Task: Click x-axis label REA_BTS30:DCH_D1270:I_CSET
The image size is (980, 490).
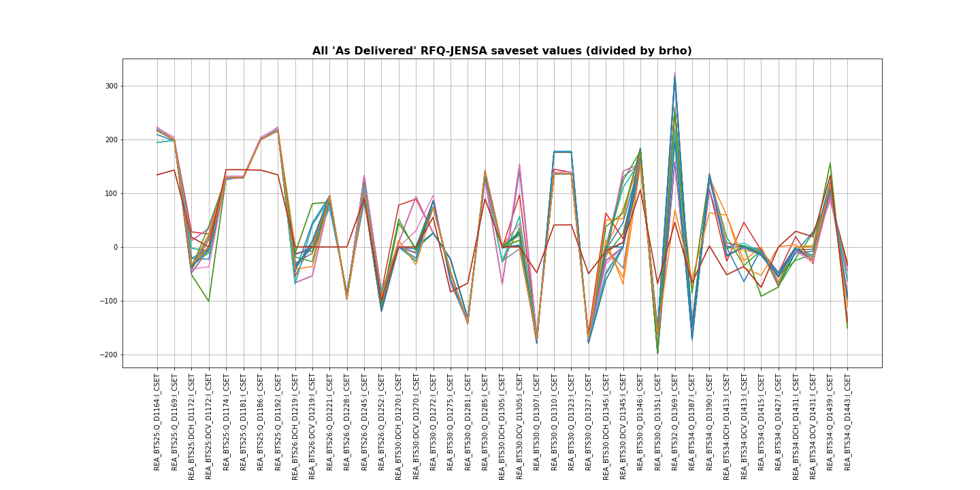Action: point(399,427)
